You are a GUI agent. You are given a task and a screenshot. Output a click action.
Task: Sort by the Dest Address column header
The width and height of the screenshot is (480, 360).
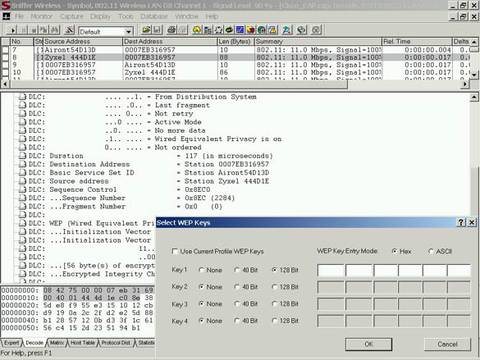(x=170, y=41)
